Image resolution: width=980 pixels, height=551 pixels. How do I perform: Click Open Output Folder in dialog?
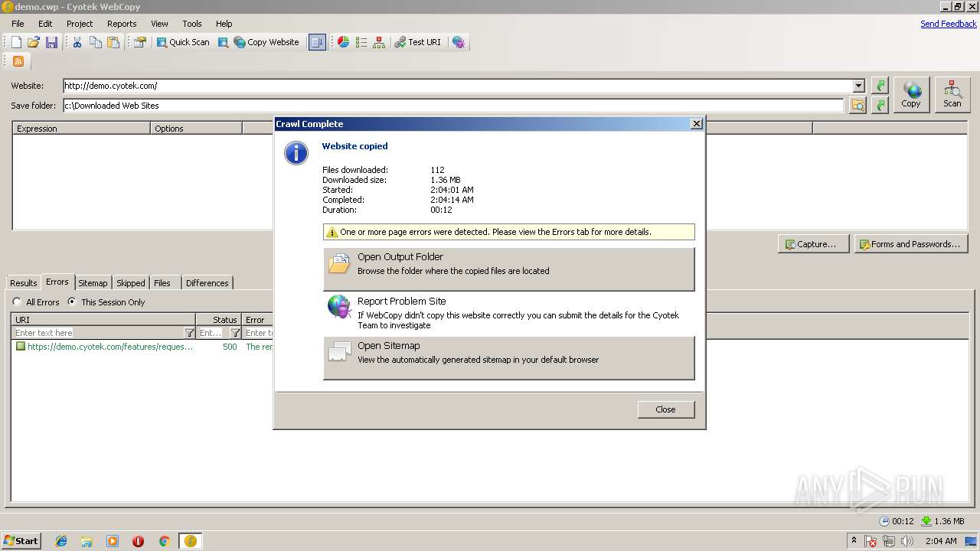[x=509, y=269]
